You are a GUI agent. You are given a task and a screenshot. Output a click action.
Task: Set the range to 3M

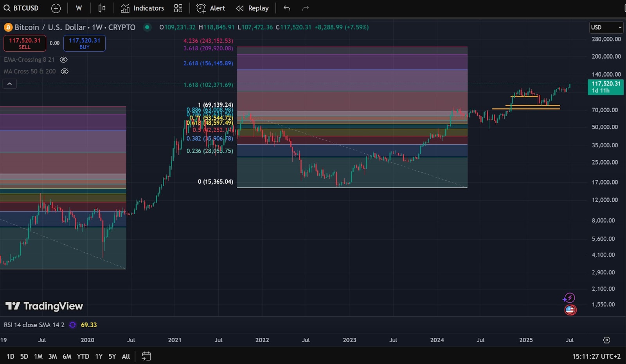point(52,357)
